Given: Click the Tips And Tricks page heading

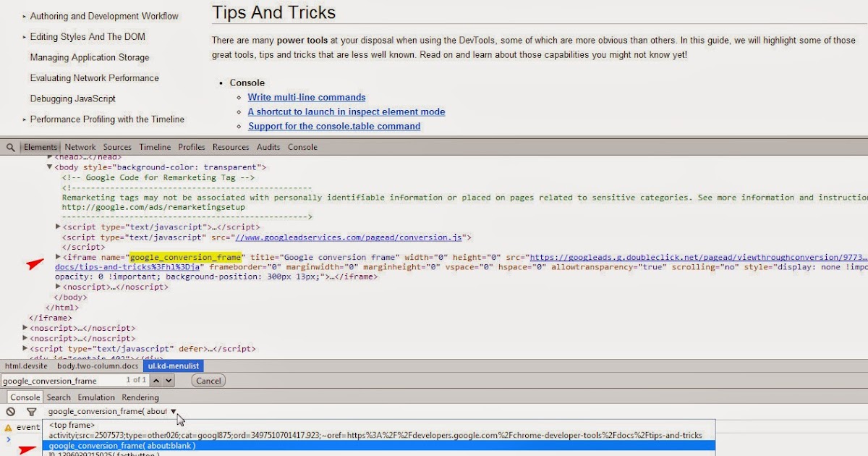Looking at the screenshot, I should tap(273, 12).
